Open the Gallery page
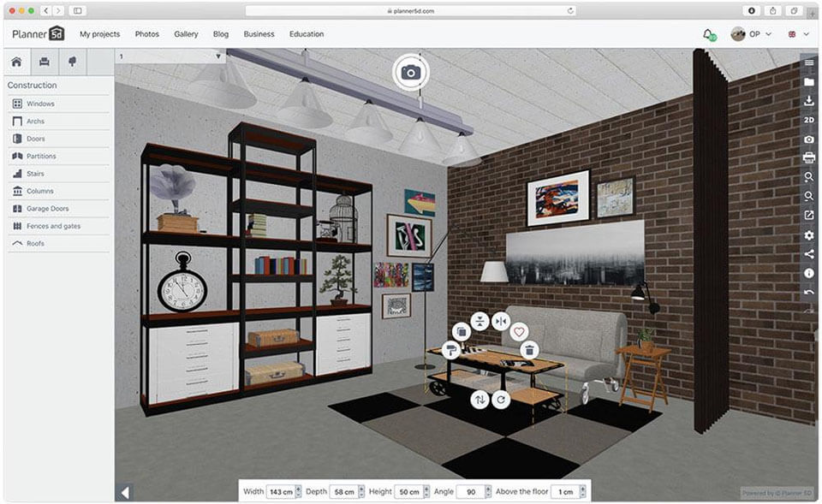Image resolution: width=822 pixels, height=504 pixels. 186,34
